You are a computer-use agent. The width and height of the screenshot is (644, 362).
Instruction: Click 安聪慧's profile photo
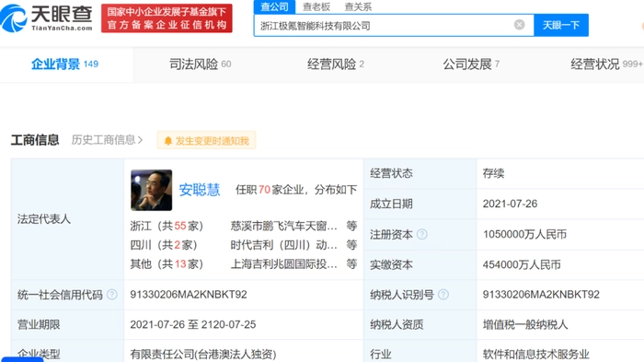click(x=151, y=190)
